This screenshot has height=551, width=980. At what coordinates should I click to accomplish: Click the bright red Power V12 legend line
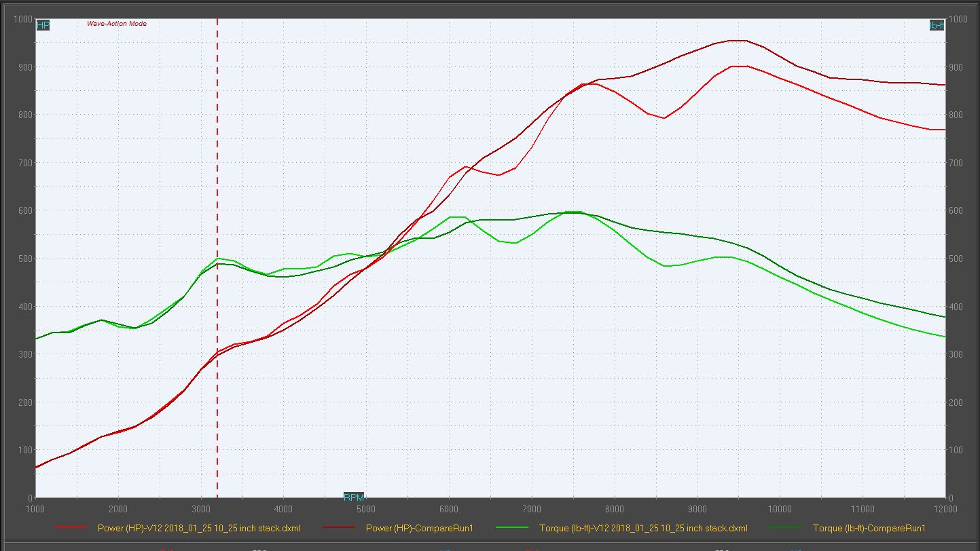tap(71, 528)
